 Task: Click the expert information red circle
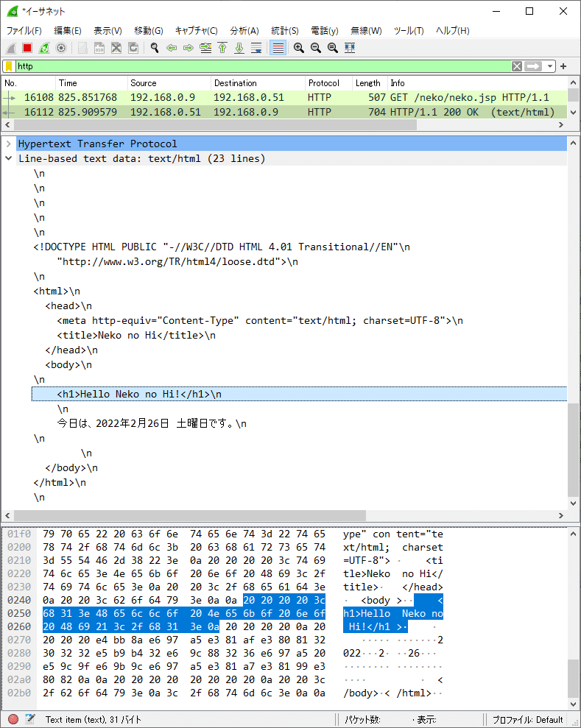pyautogui.click(x=13, y=719)
